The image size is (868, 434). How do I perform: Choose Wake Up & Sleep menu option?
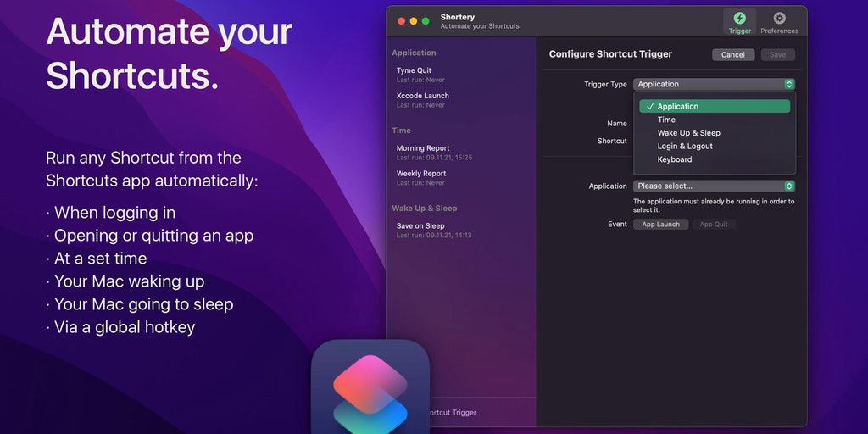(x=714, y=133)
